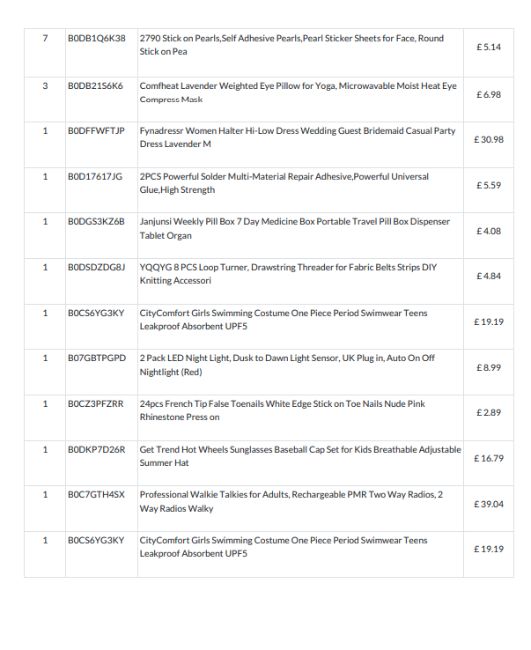Select the £ 39.04 Walkie Talkies price
Viewport: 531px width, 650px height.
(x=488, y=504)
